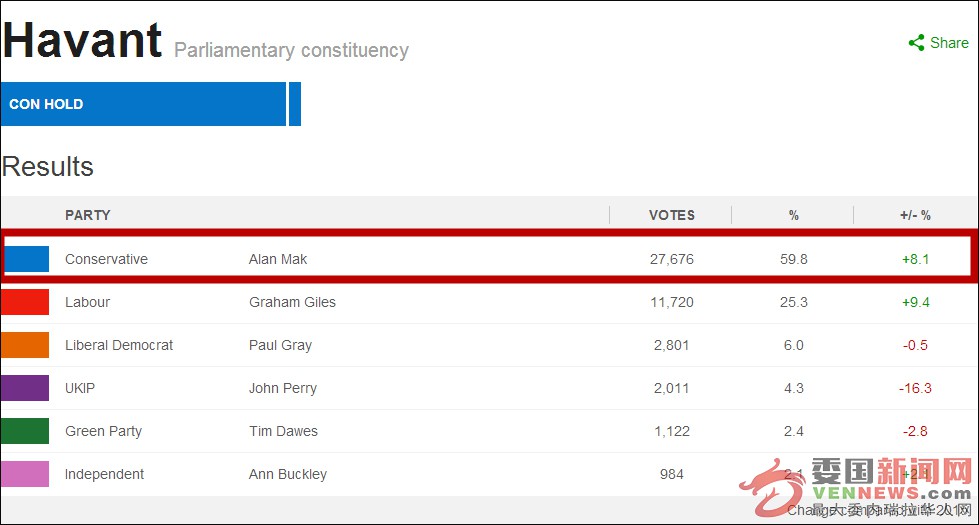Image resolution: width=979 pixels, height=525 pixels.
Task: Click the VOTES column header
Action: 672,215
